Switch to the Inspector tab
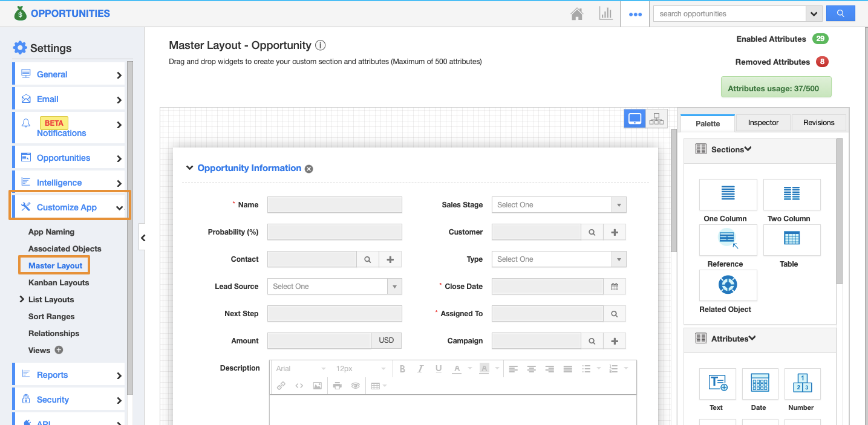Viewport: 868px width, 425px height. coord(763,123)
